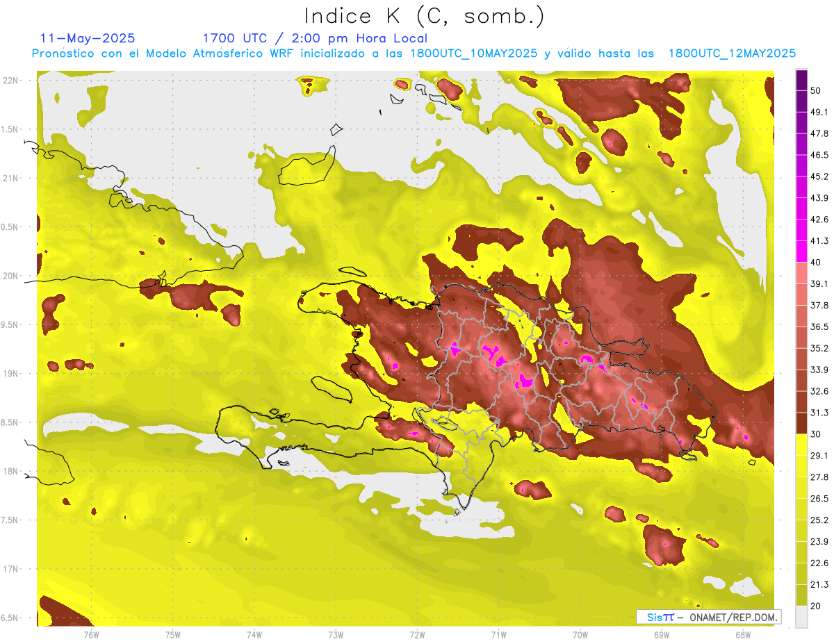
Task: Select the 18N latitude label
Action: 12,471
